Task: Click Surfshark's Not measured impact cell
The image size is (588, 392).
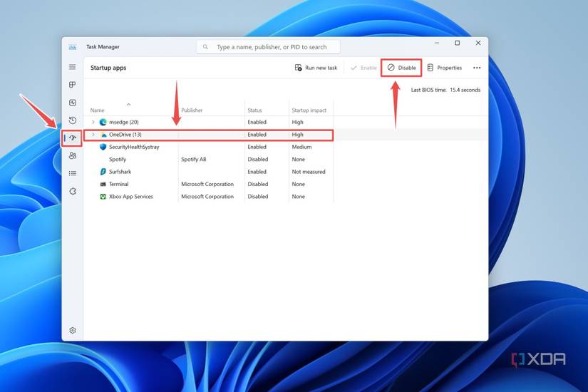Action: point(309,172)
